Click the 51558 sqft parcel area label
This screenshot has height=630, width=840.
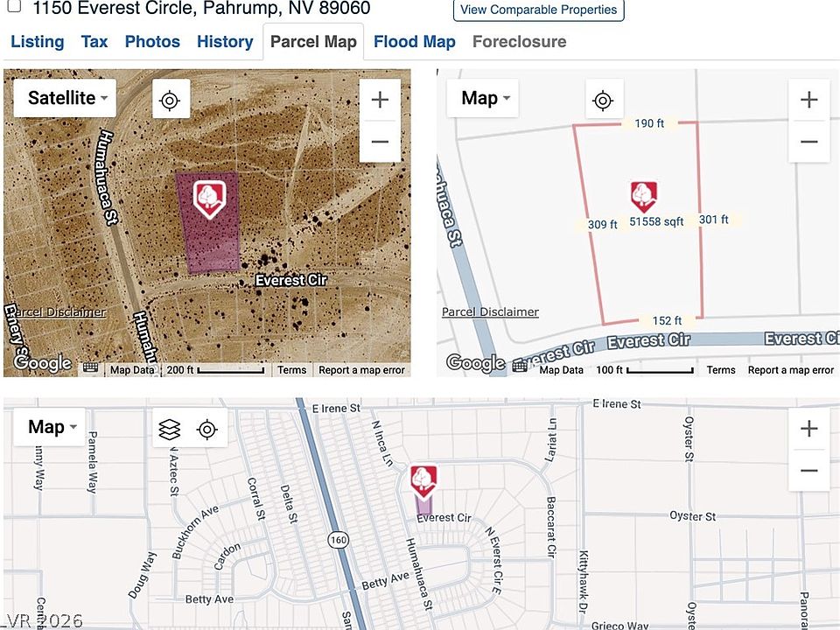656,221
